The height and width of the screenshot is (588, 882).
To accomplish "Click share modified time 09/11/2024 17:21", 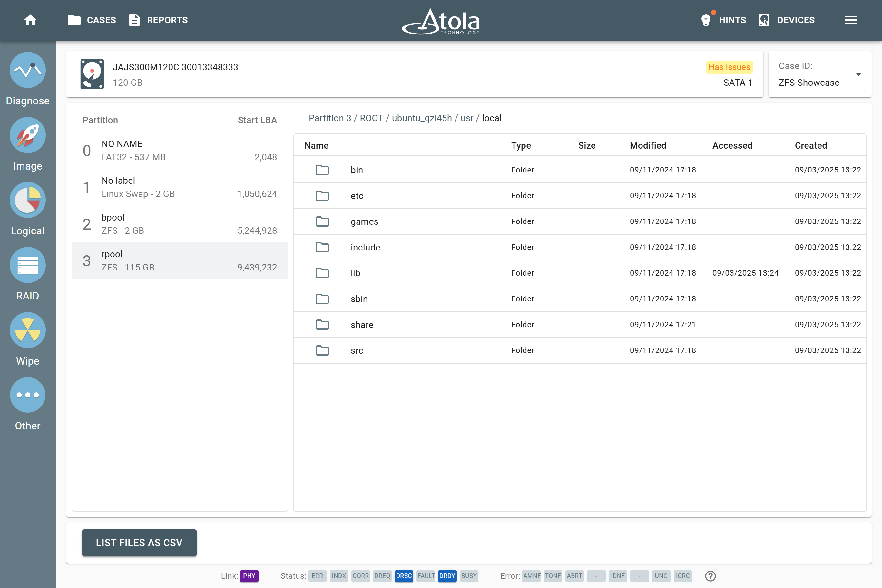I will (x=662, y=325).
